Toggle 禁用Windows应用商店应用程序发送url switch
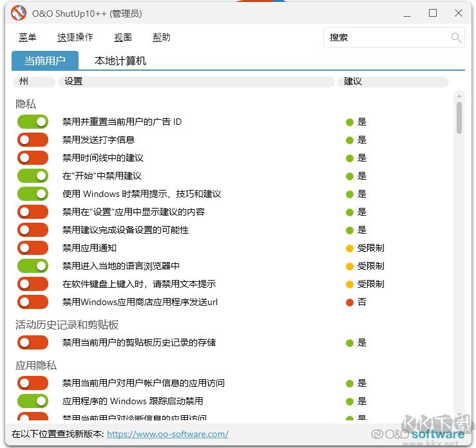Image resolution: width=476 pixels, height=448 pixels. pyautogui.click(x=33, y=302)
